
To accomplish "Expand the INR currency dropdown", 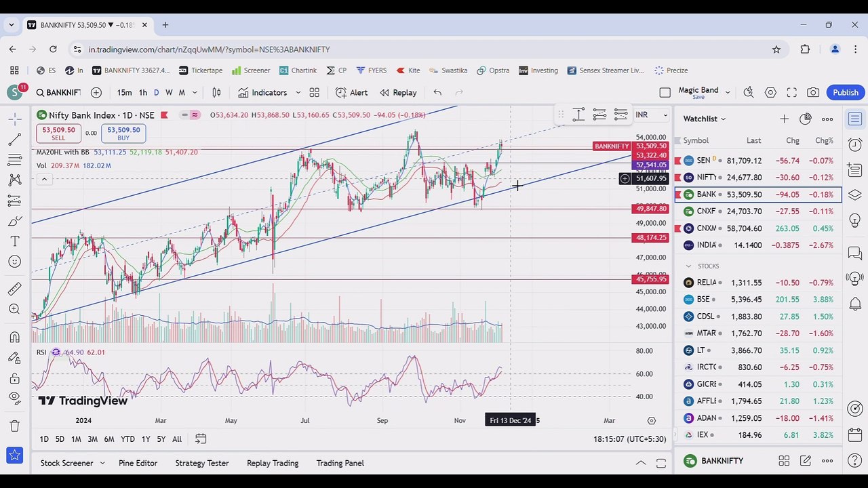I will click(651, 115).
